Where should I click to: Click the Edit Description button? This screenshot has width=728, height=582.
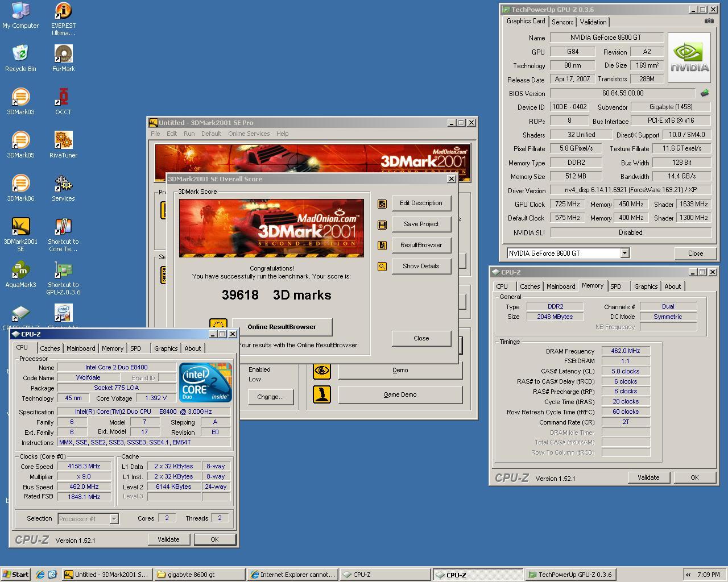click(421, 203)
